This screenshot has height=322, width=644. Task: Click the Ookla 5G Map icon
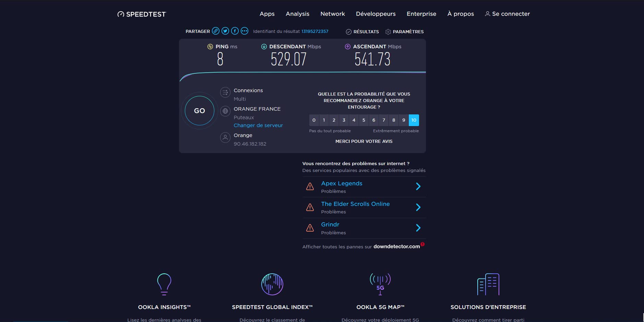pos(380,284)
